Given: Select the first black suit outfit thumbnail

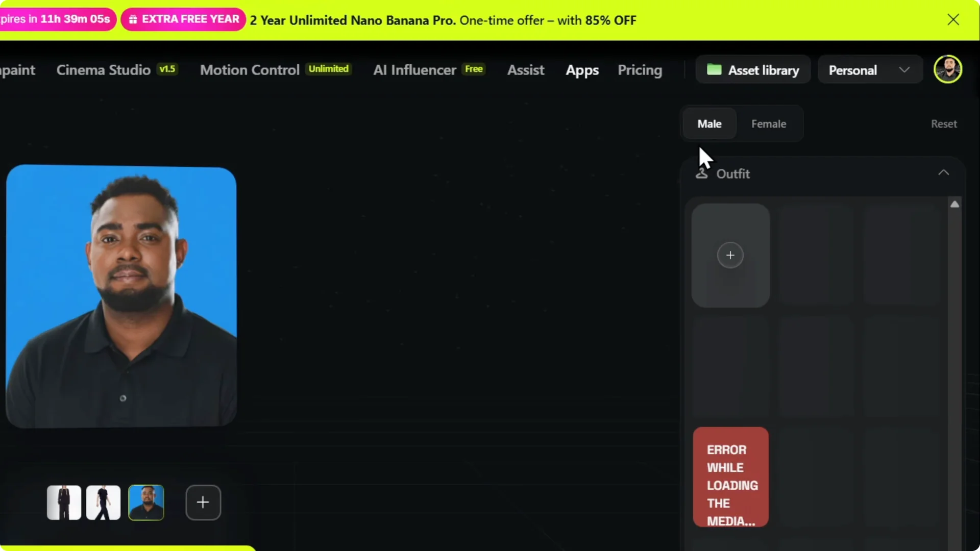Looking at the screenshot, I should pyautogui.click(x=63, y=503).
